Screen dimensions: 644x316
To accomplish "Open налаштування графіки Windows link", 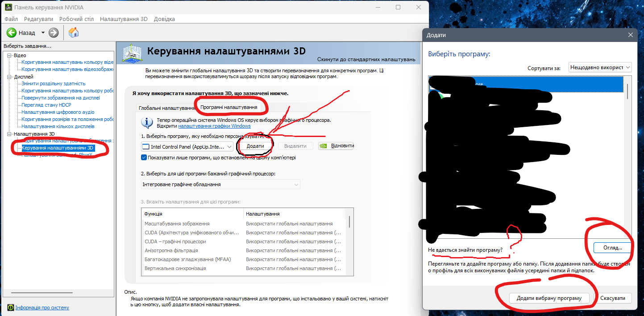I will [214, 126].
